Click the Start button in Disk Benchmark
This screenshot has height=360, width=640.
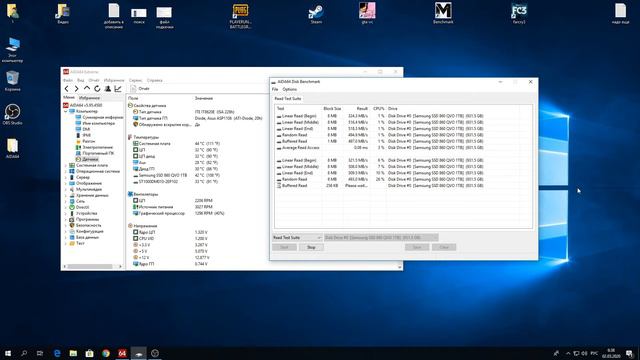pos(284,247)
